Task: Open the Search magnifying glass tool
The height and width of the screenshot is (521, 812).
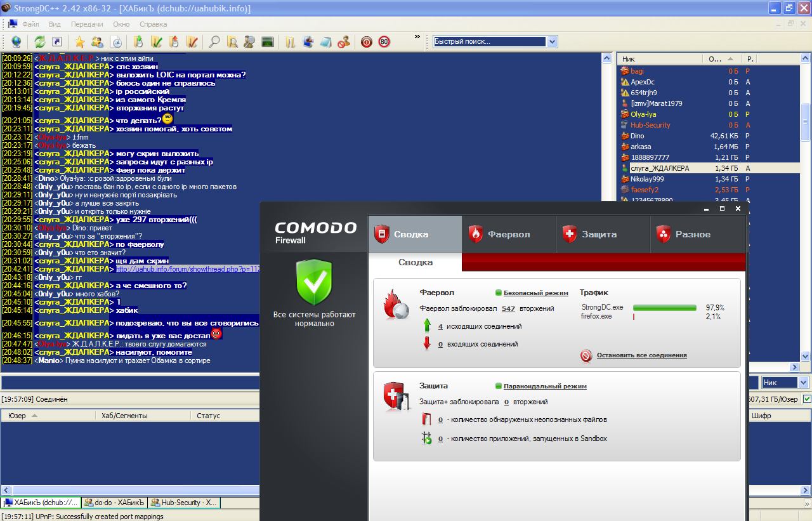Action: [215, 42]
